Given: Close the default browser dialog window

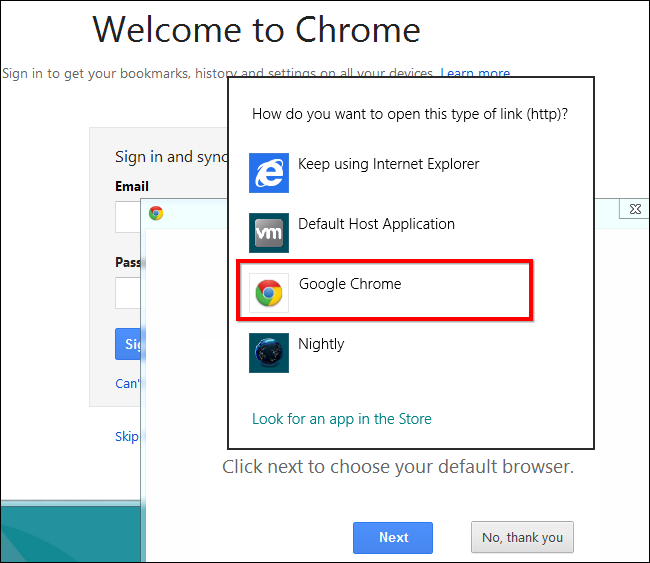Looking at the screenshot, I should point(634,209).
